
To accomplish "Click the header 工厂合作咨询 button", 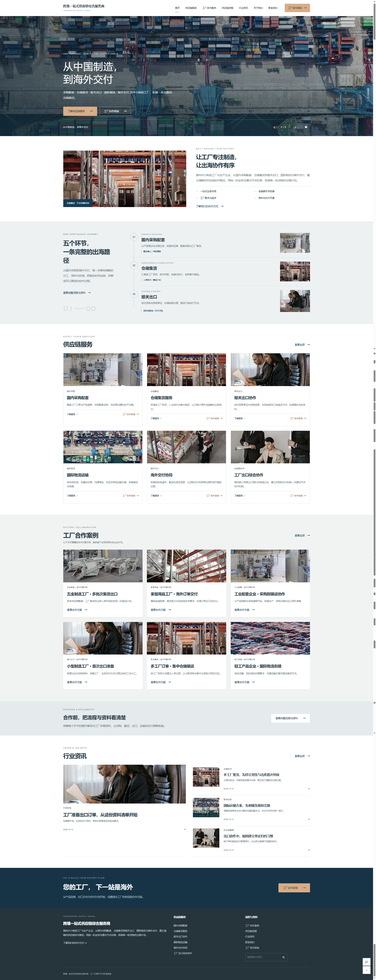I will 297,8.
